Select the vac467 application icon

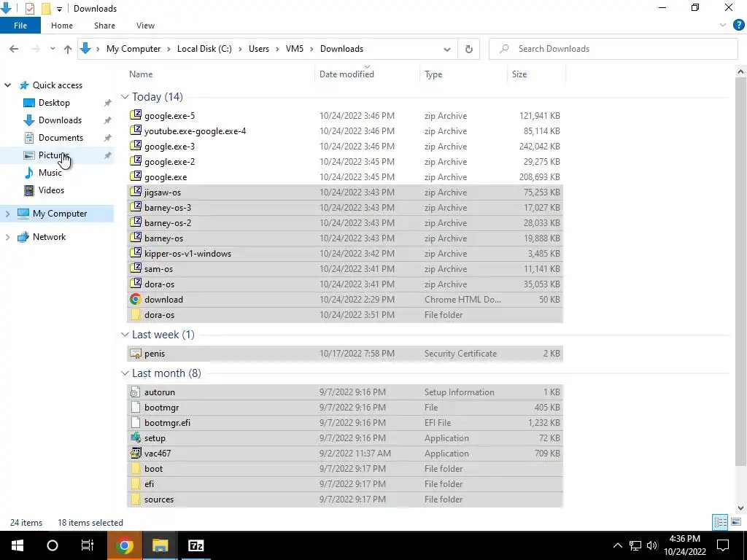tap(136, 453)
